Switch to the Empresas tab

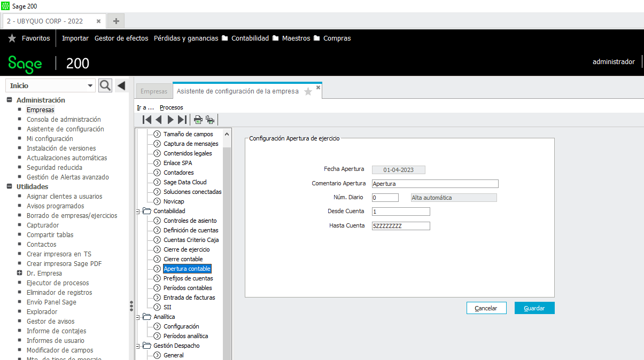click(x=154, y=91)
